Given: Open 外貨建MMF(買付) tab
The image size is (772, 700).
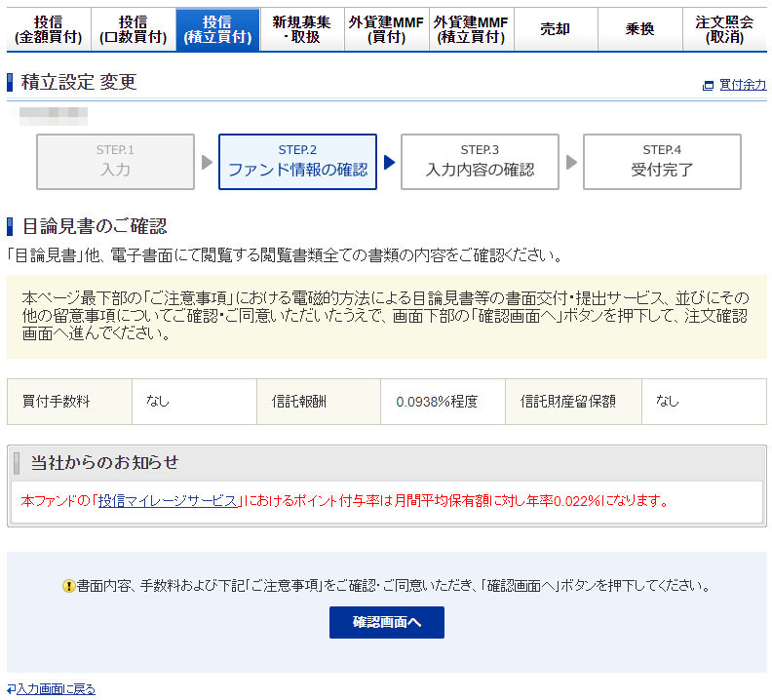Looking at the screenshot, I should tap(387, 30).
